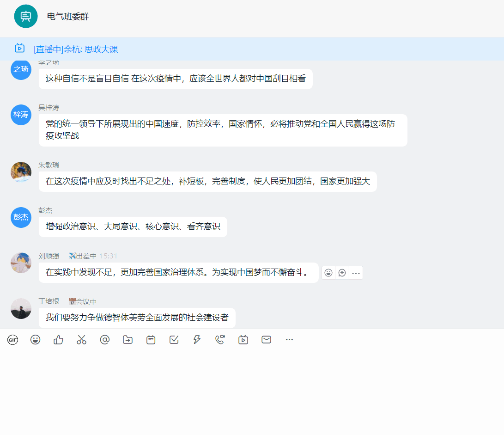Start a video call from toolbar

point(220,340)
